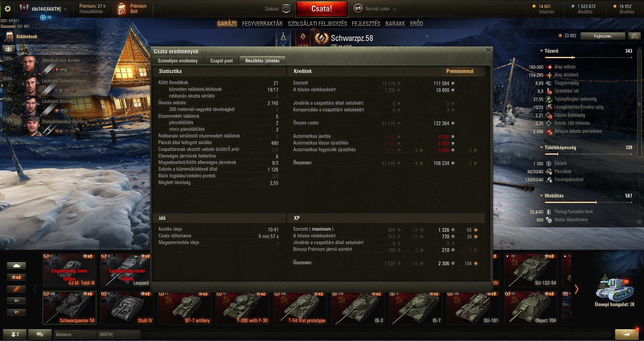Click the vehicle comparison icon near Fejlesztés

pos(634,36)
